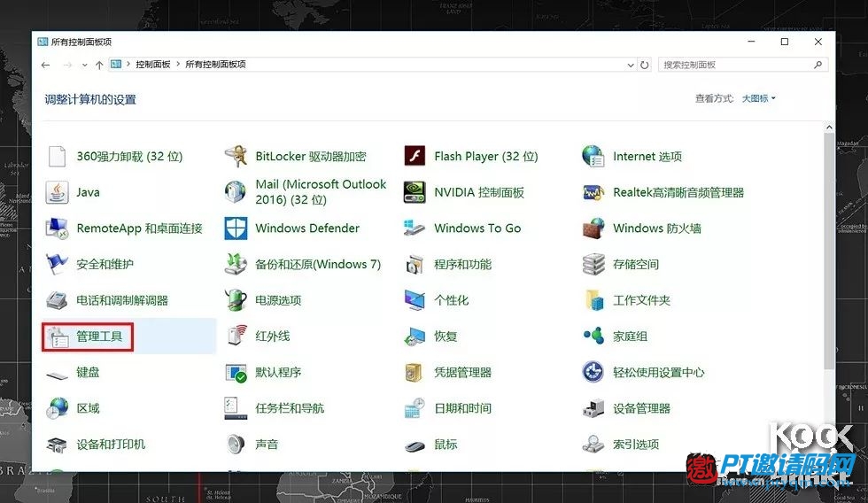Open the Windows 防火墙 icon
868x503 pixels.
pyautogui.click(x=593, y=228)
